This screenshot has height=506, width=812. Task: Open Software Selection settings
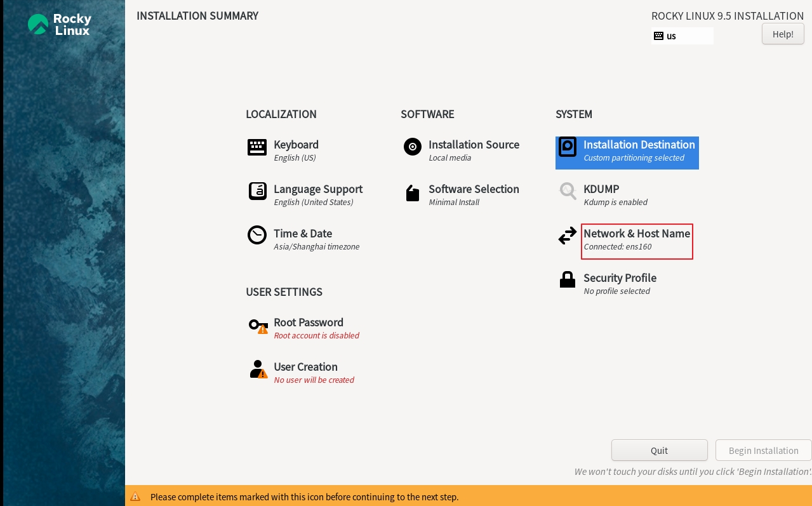point(474,189)
